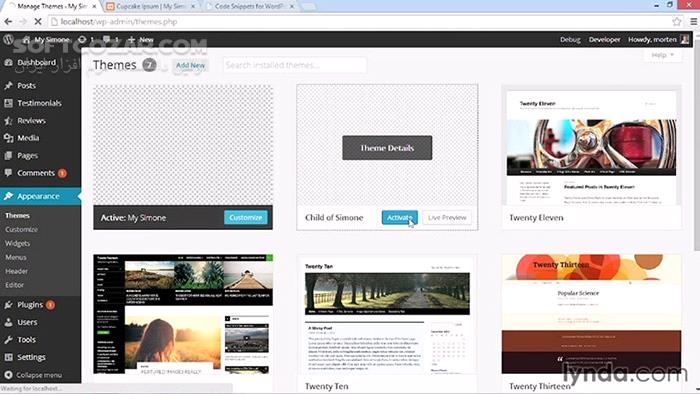Click the user avatar next to Howdy
700x394 pixels.
tap(685, 40)
